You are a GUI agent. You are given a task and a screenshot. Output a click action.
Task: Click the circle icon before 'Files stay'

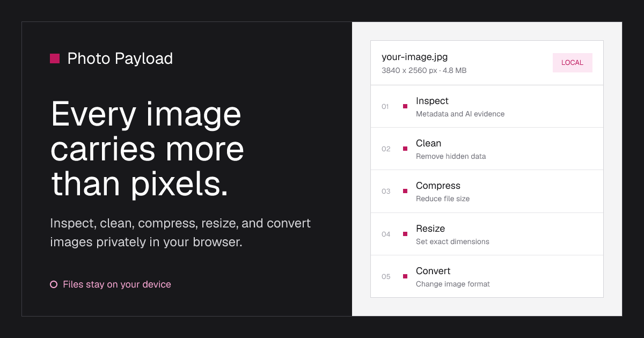coord(54,284)
